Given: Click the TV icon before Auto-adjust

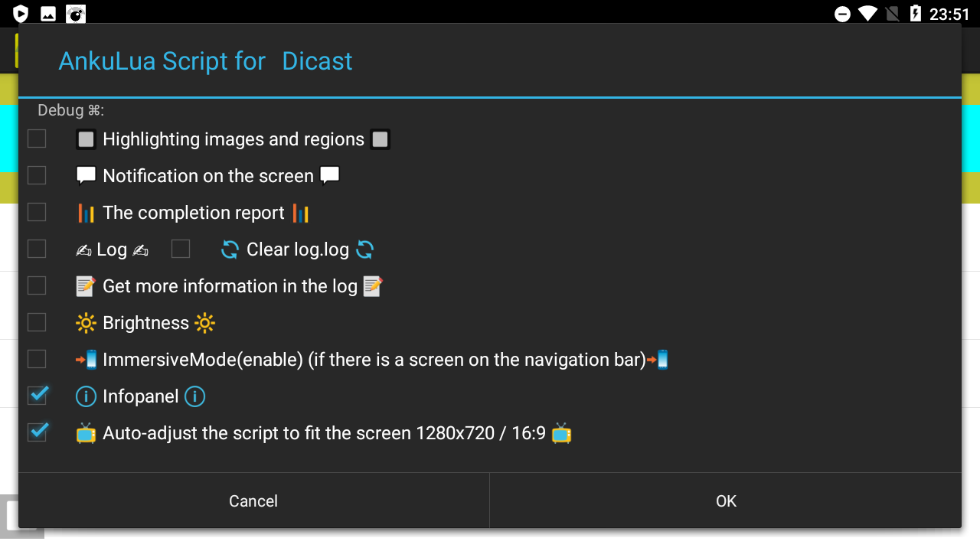Looking at the screenshot, I should 86,433.
